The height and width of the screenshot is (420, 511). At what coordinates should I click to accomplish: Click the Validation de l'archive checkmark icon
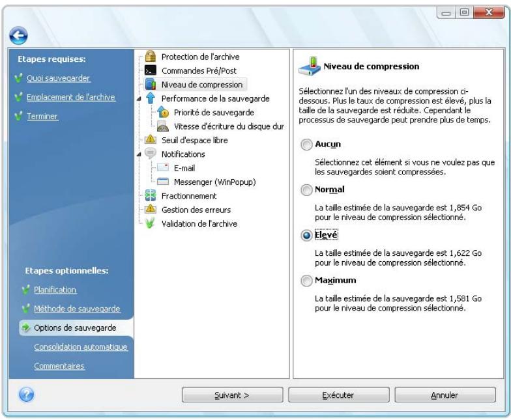pyautogui.click(x=150, y=223)
